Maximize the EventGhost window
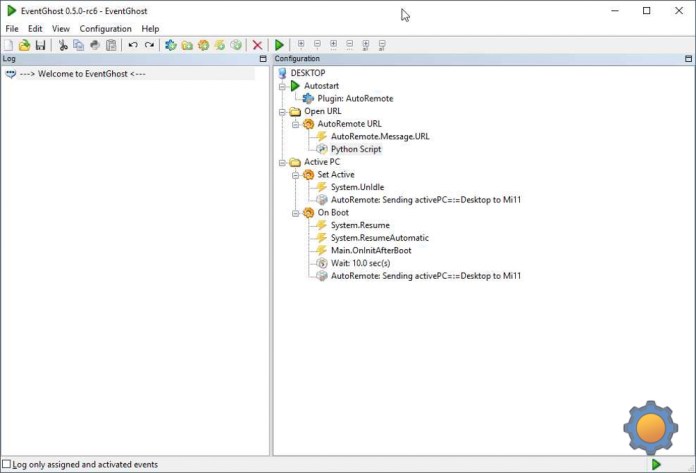The image size is (696, 473). (x=647, y=11)
